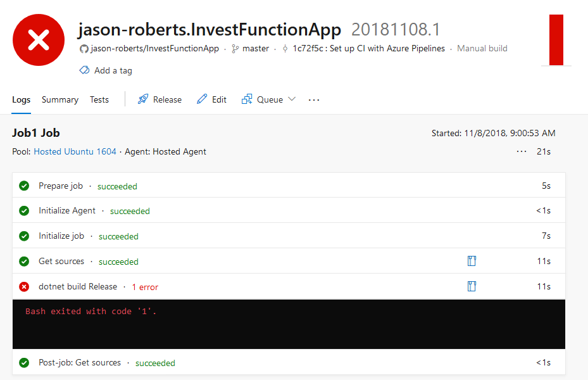Click the red error icon beside dotnet build Release
588x380 pixels.
24,286
